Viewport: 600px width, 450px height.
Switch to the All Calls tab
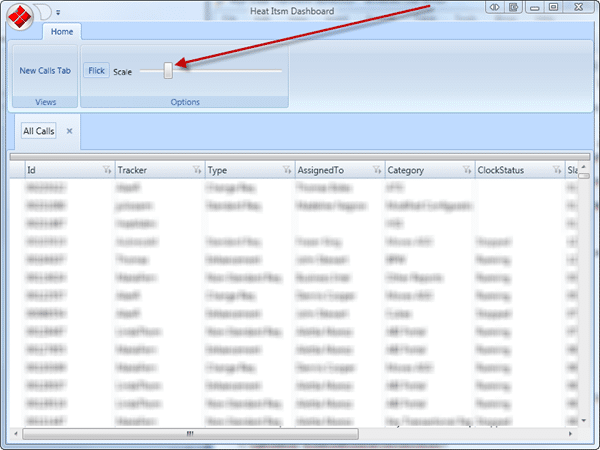pyautogui.click(x=39, y=131)
